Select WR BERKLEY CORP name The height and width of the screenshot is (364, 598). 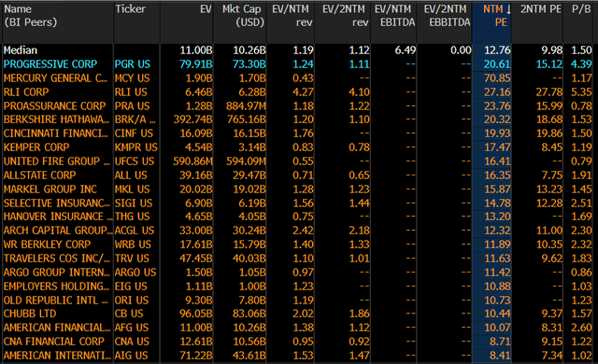(x=48, y=244)
